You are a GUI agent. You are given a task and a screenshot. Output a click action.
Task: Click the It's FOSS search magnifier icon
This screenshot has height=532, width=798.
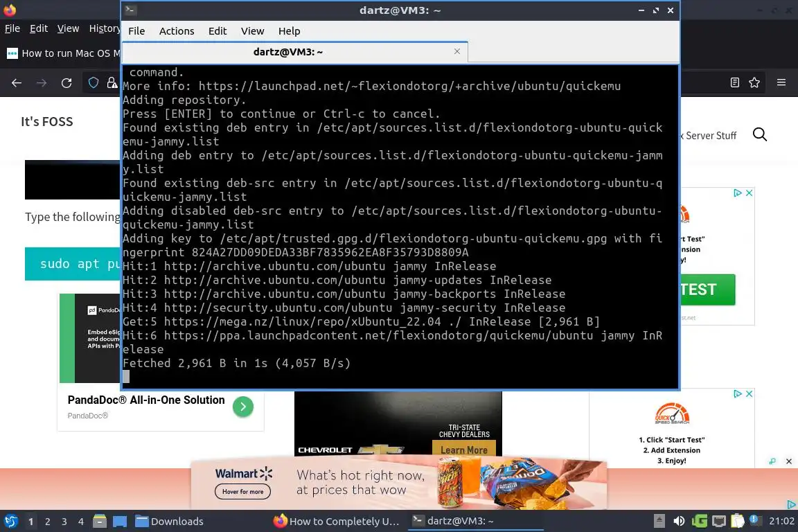pyautogui.click(x=759, y=134)
